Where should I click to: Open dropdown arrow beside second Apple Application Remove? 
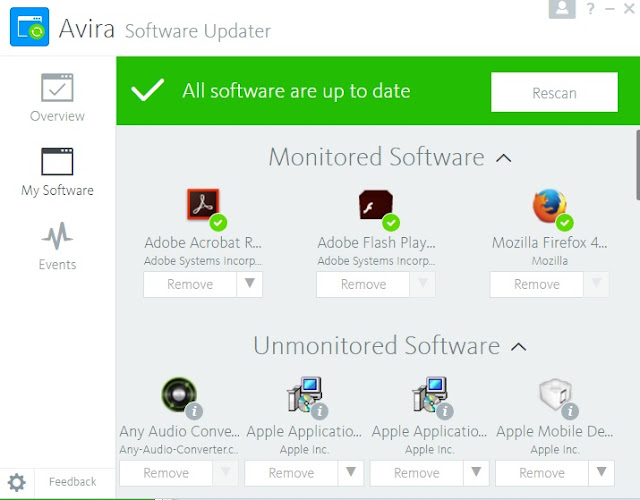point(476,473)
